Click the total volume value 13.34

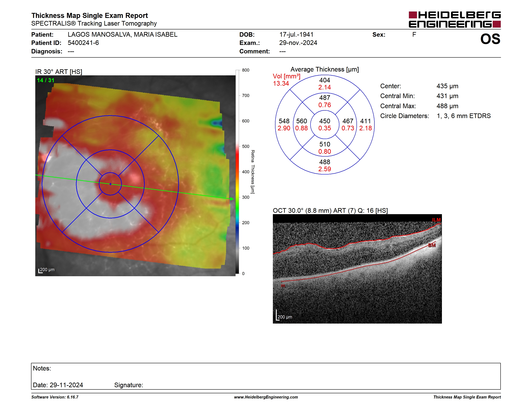[x=281, y=84]
